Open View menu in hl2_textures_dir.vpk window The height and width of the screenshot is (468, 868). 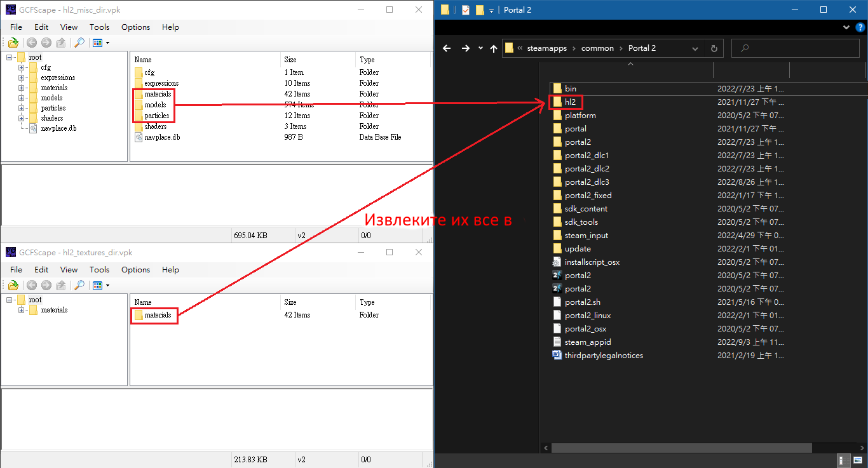[69, 270]
